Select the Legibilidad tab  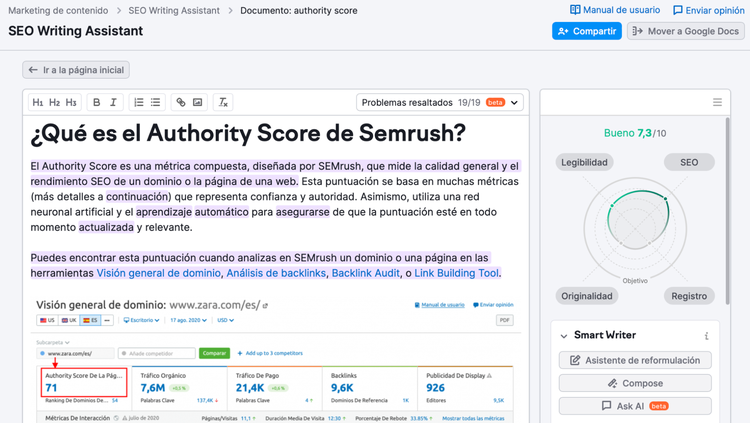pyautogui.click(x=585, y=162)
